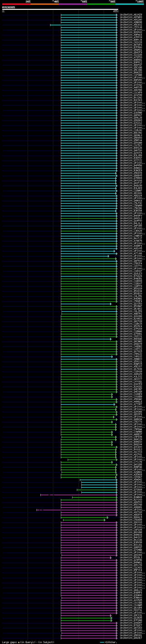Open hit UniRef100_A8JH29
The width and height of the screenshot is (146, 644).
(131, 15)
